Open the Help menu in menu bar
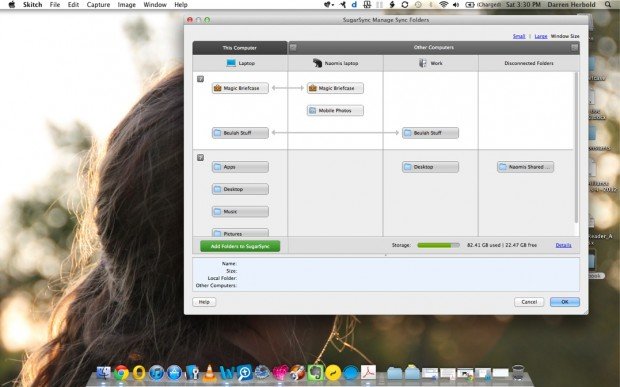 click(181, 5)
